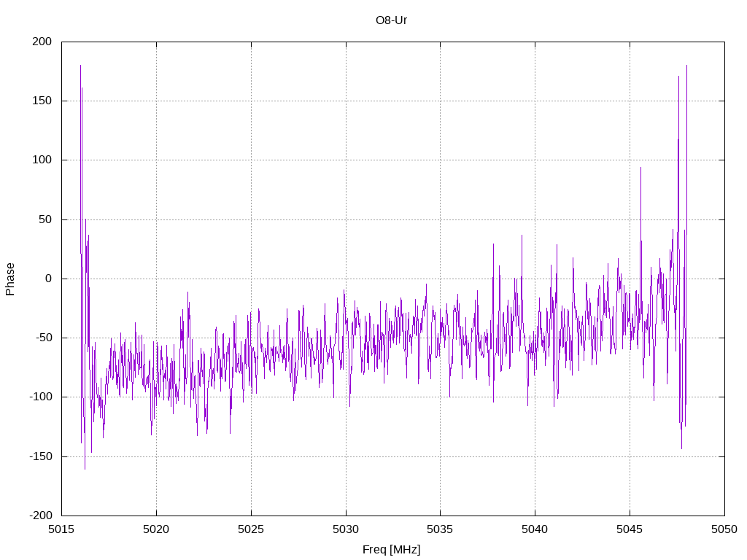
Task: Click the x-axis tick label 5040
Action: tap(535, 529)
